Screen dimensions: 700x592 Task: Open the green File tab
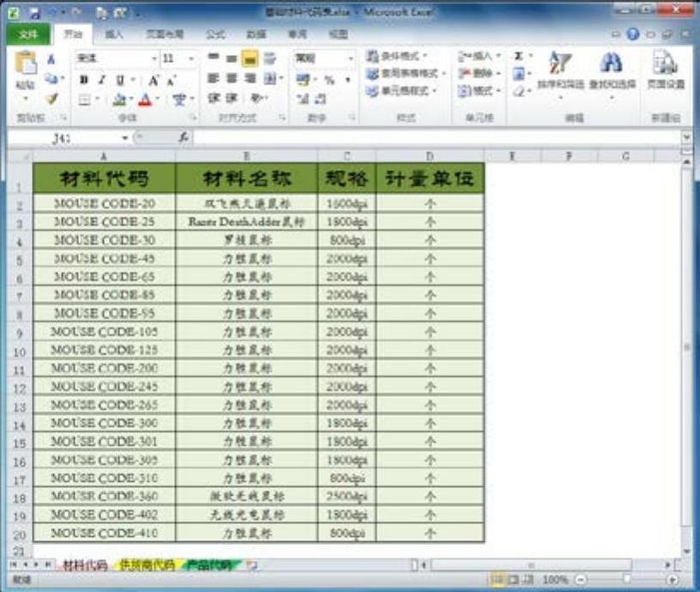pyautogui.click(x=27, y=34)
